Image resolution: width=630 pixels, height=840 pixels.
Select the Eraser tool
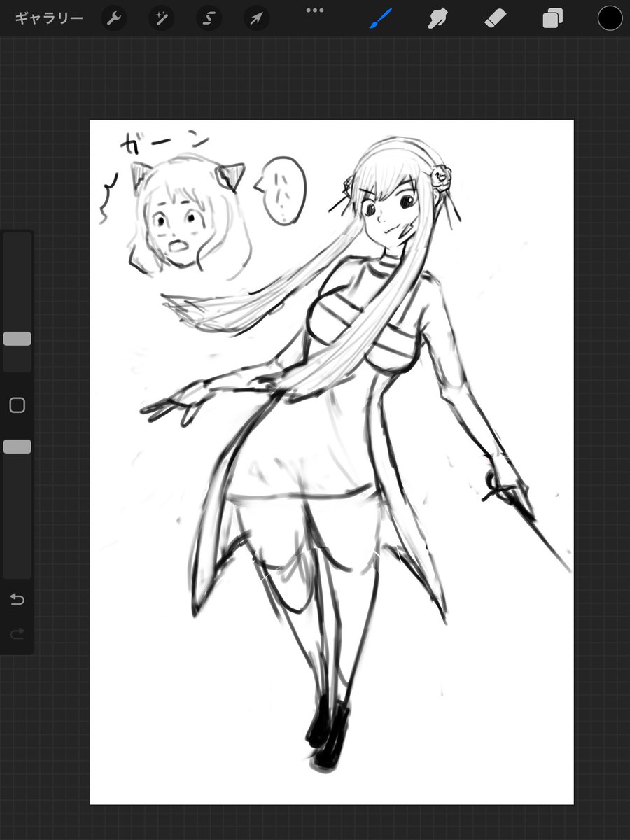pyautogui.click(x=495, y=18)
